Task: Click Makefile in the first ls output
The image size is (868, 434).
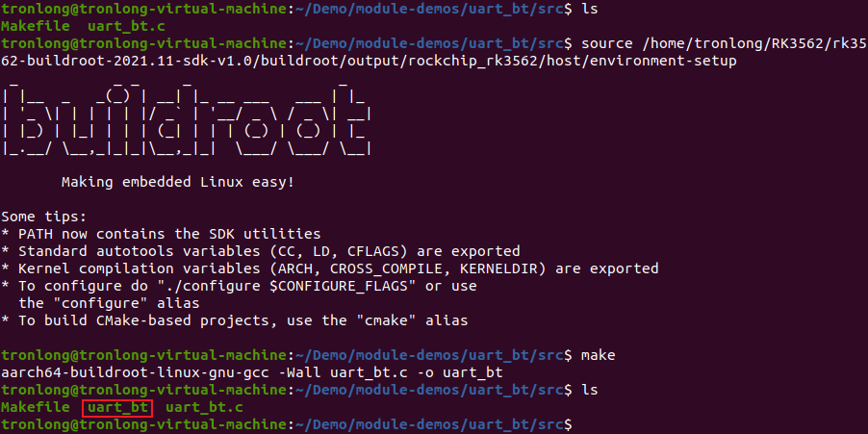Action: coord(36,26)
